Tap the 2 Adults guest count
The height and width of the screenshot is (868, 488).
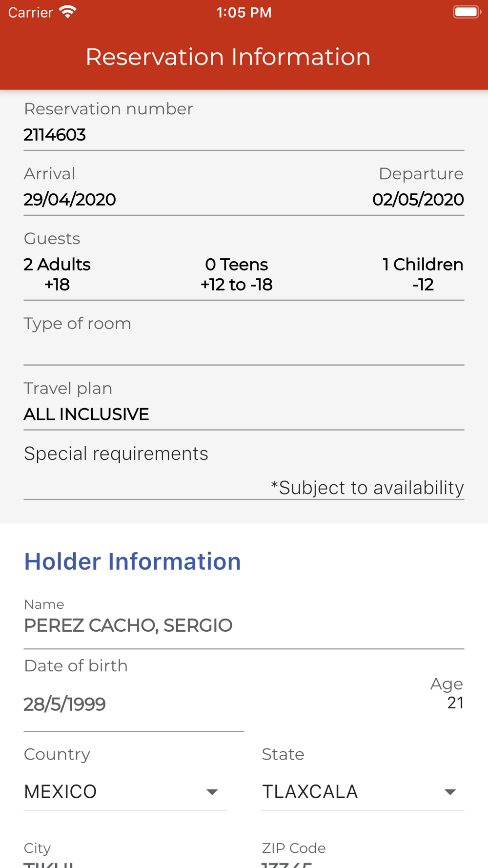[x=57, y=274]
